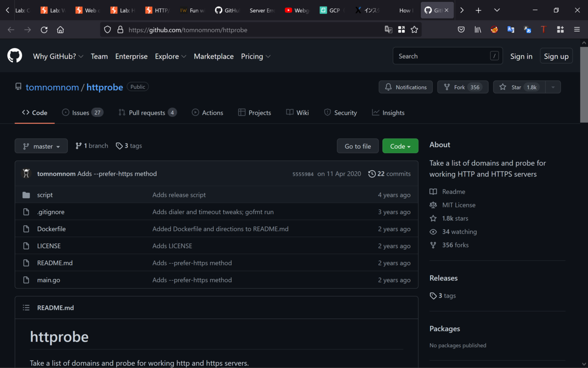Click the back navigation arrow
Screen dimensions: 588x368
pyautogui.click(x=11, y=30)
